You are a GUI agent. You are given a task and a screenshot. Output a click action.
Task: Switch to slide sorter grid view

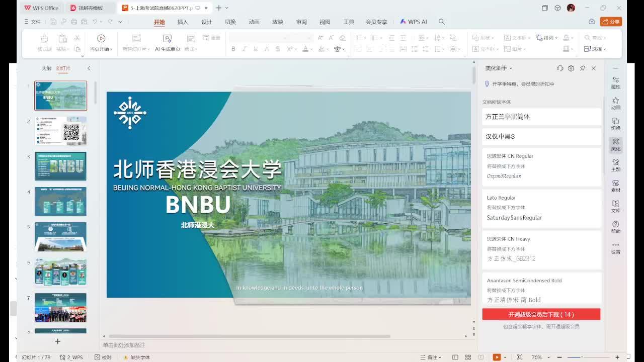pyautogui.click(x=468, y=357)
